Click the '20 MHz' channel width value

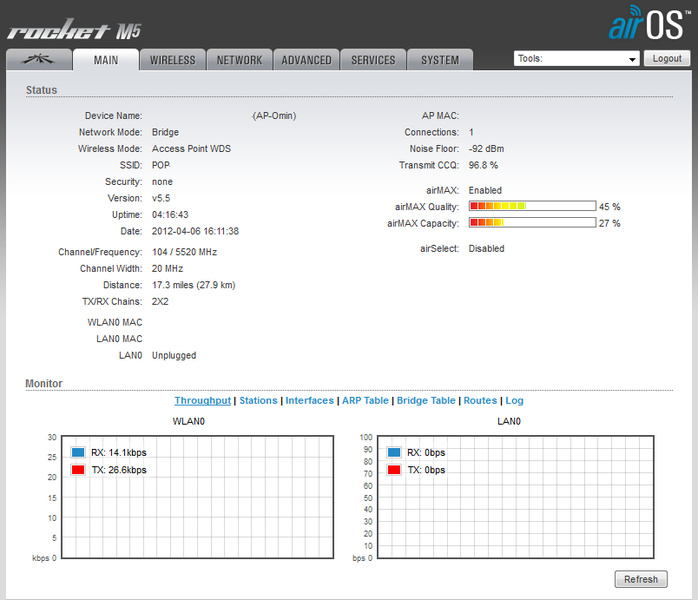167,268
